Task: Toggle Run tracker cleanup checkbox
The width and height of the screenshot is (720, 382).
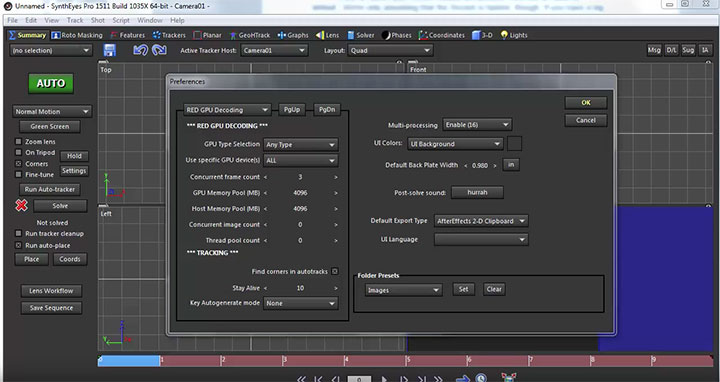Action: [x=18, y=233]
